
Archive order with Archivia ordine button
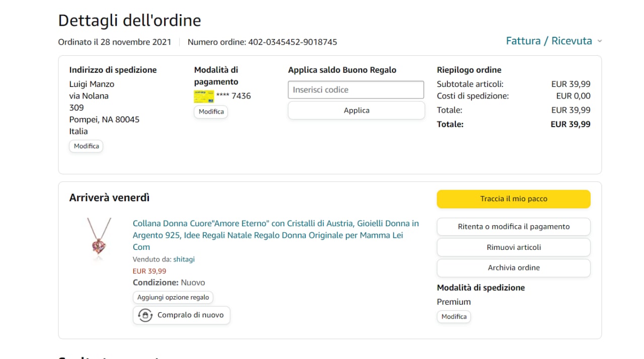tap(513, 268)
